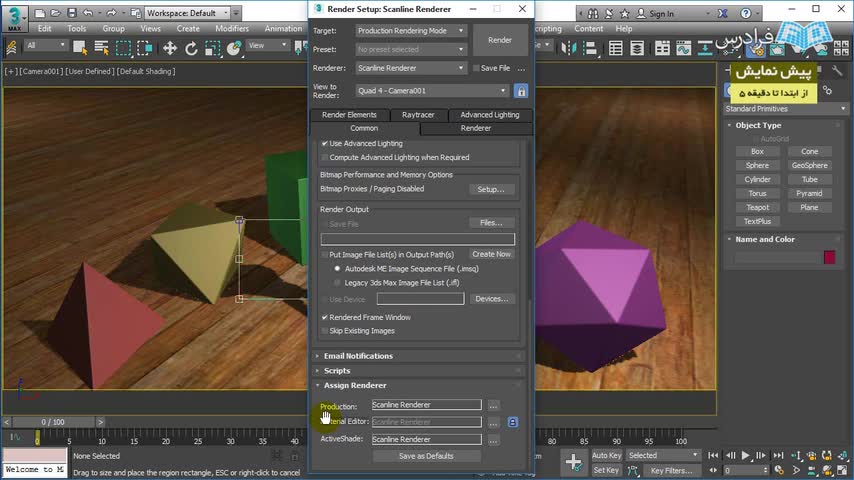Click the Render button

[499, 40]
